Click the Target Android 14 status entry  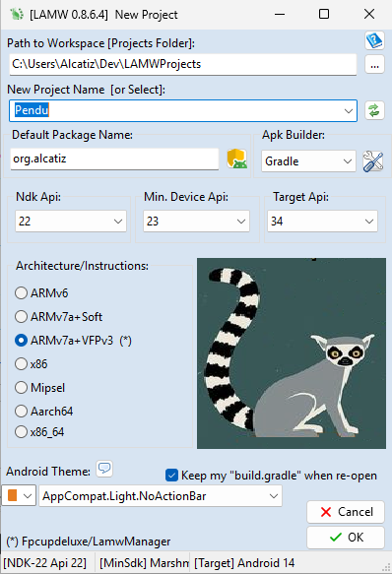(244, 562)
